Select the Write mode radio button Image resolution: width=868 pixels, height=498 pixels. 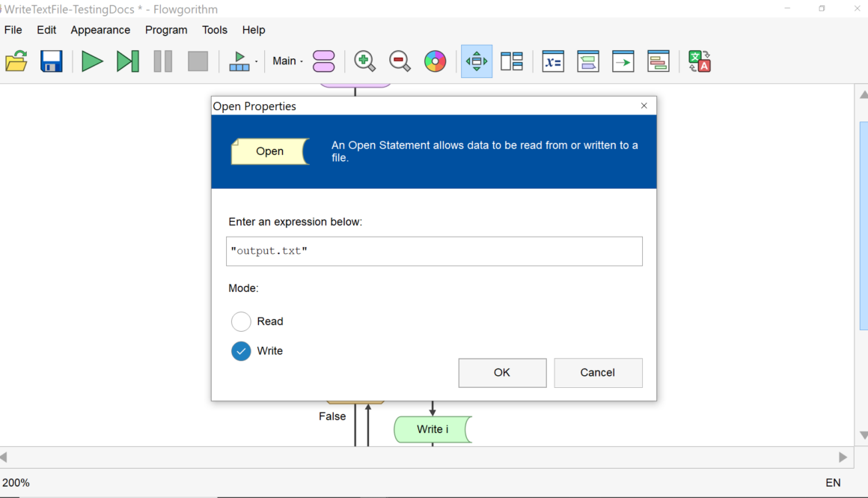click(x=241, y=350)
